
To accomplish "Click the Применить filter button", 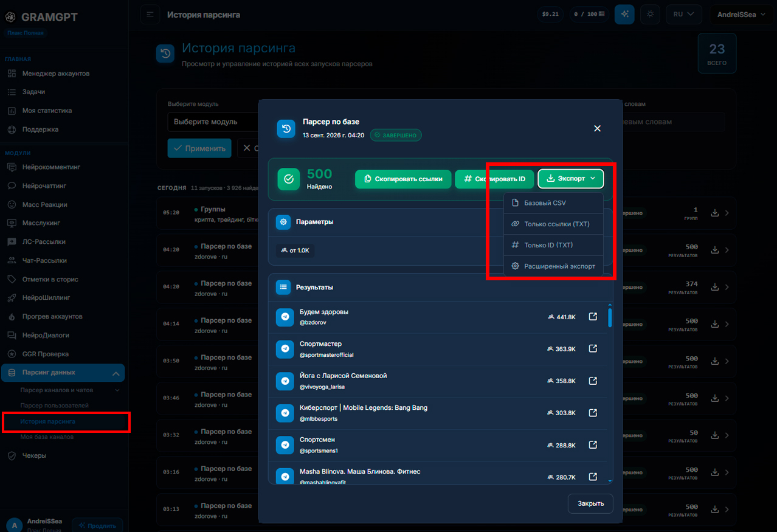I will pyautogui.click(x=199, y=148).
